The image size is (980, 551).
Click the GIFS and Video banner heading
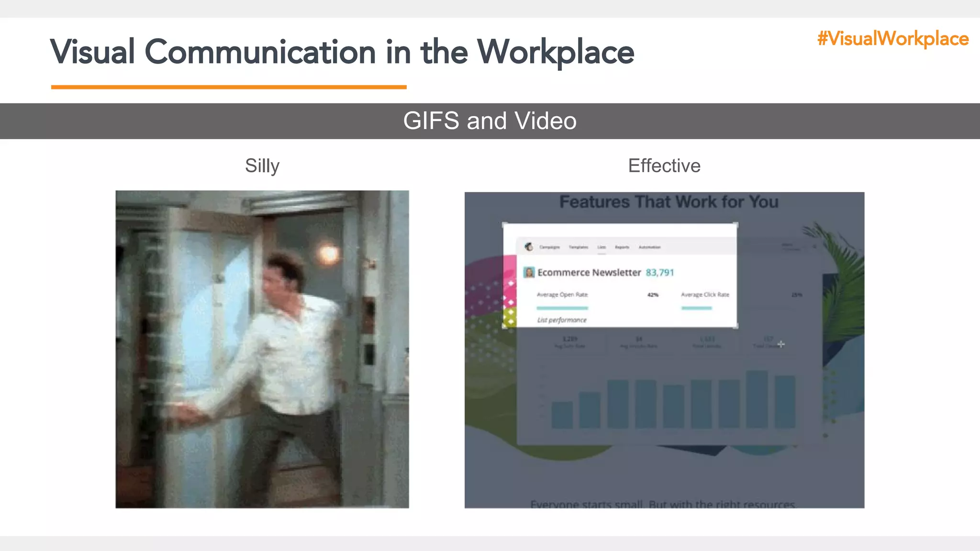[490, 121]
